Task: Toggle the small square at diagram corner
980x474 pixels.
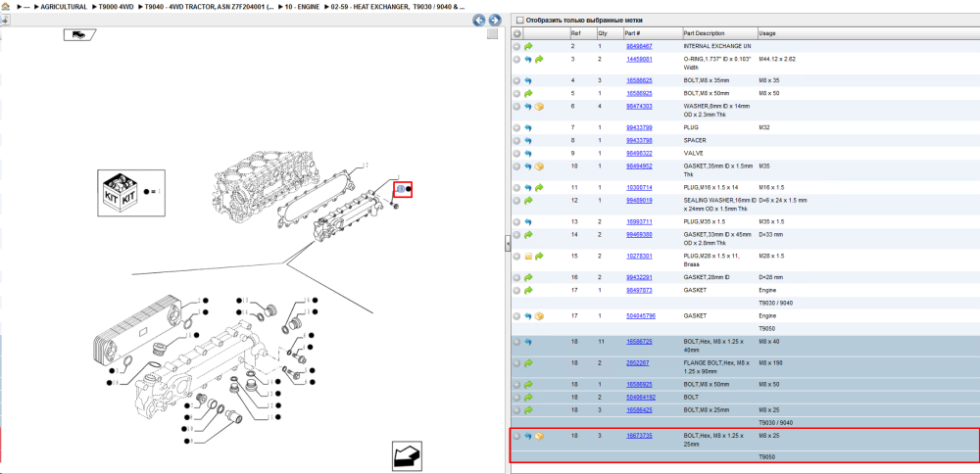Action: click(x=493, y=34)
